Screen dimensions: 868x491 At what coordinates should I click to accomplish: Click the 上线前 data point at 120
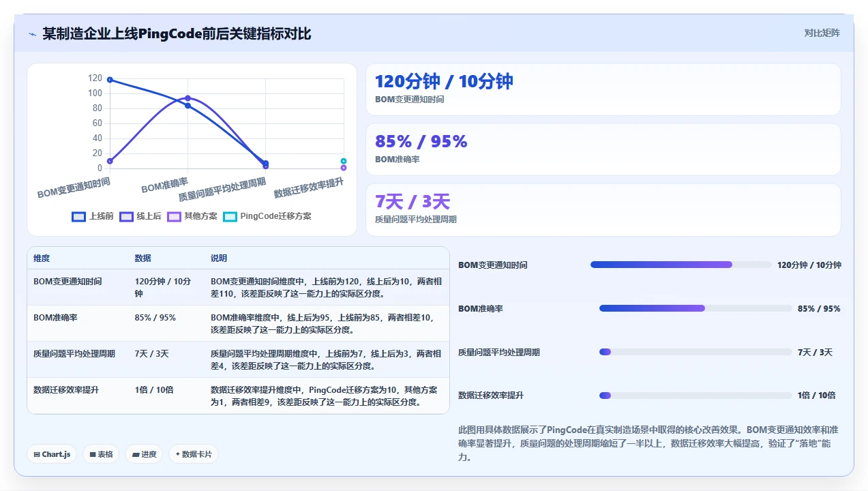click(x=110, y=80)
